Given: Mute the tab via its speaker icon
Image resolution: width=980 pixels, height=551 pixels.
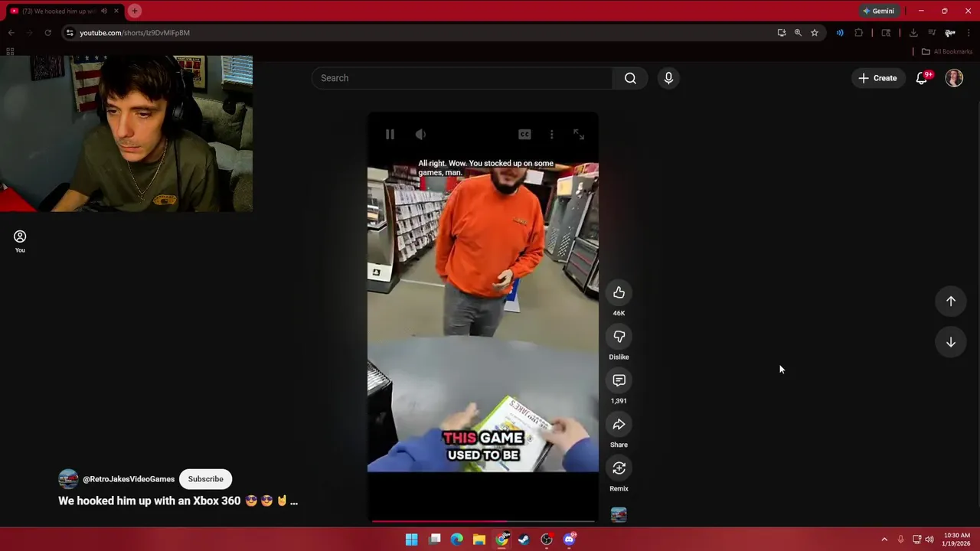Looking at the screenshot, I should [x=104, y=11].
